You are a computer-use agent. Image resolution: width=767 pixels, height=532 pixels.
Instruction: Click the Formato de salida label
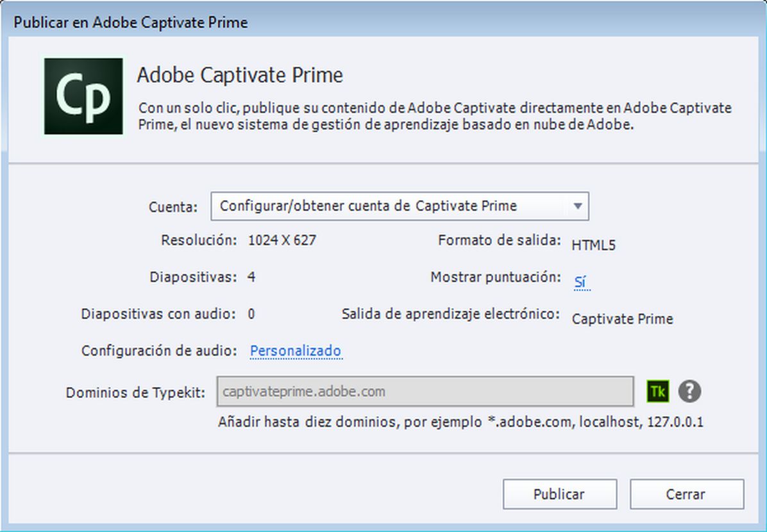coord(500,240)
